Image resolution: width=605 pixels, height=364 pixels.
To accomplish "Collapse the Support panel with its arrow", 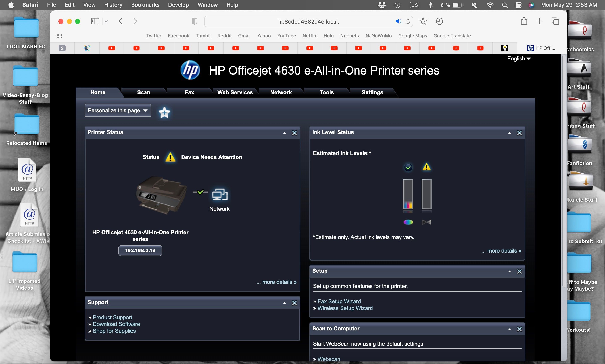I will 284,303.
